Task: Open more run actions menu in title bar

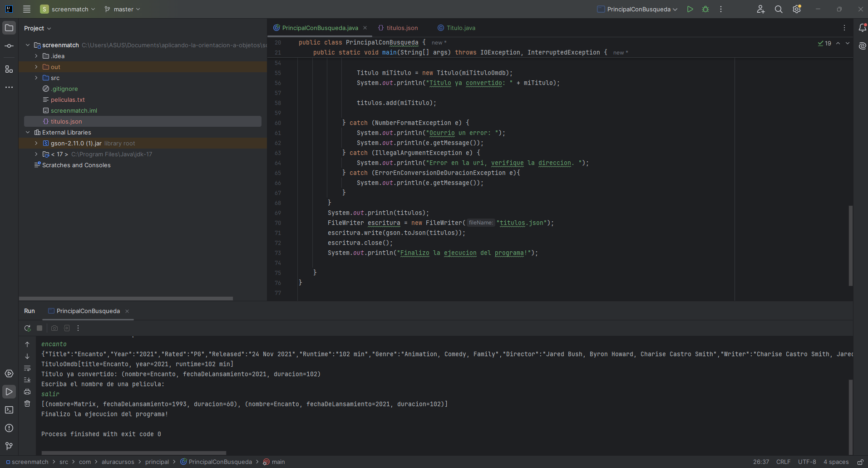Action: tap(721, 9)
